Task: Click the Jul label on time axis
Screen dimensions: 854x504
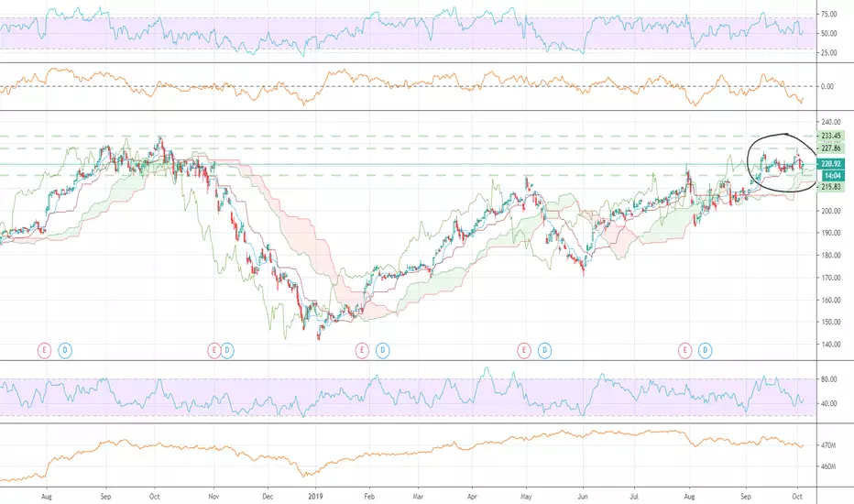Action: point(634,497)
